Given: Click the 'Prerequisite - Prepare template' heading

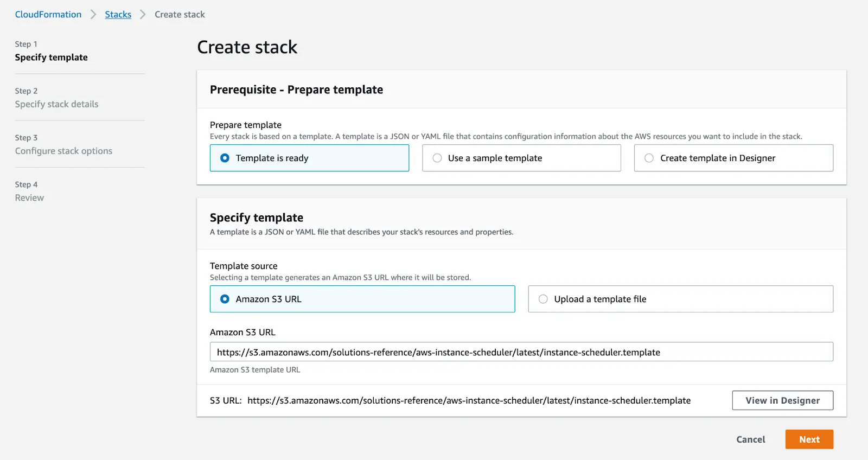Looking at the screenshot, I should 296,90.
